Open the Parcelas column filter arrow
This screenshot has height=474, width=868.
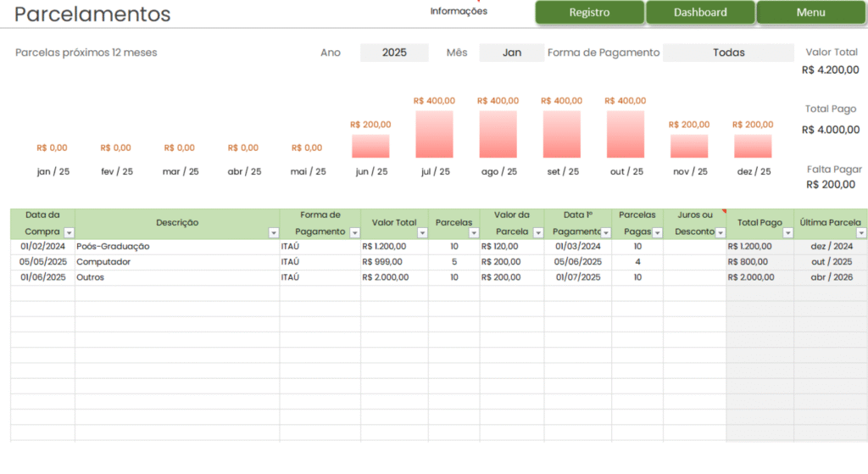click(474, 232)
